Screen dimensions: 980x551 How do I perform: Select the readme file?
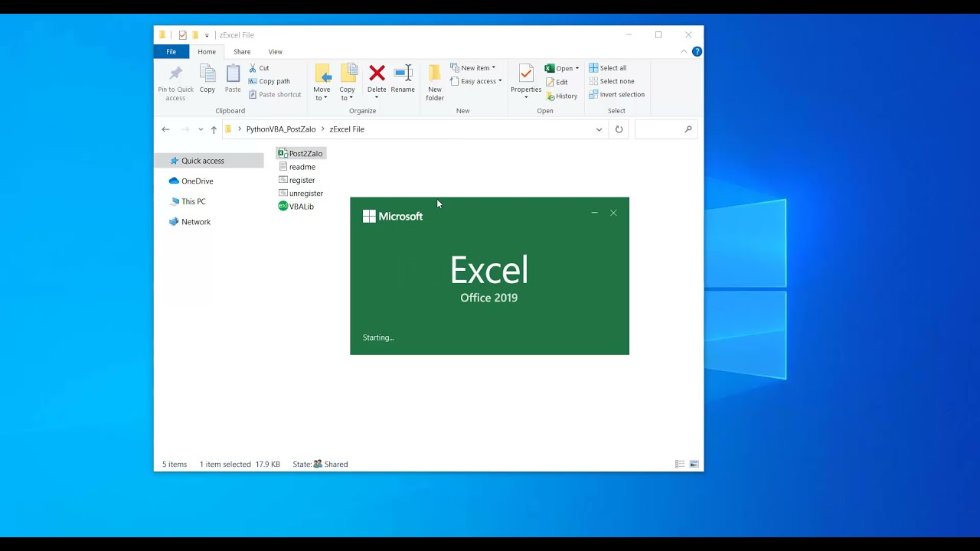tap(297, 167)
